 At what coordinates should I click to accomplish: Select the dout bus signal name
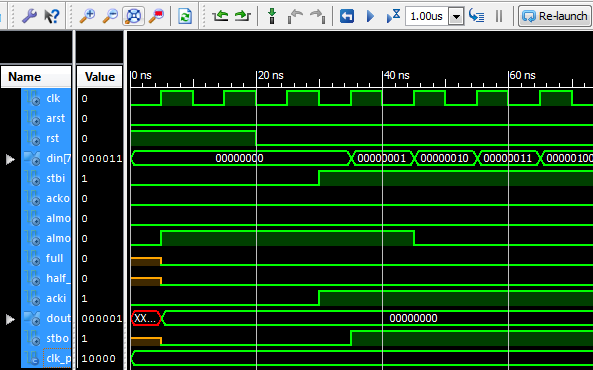point(58,318)
